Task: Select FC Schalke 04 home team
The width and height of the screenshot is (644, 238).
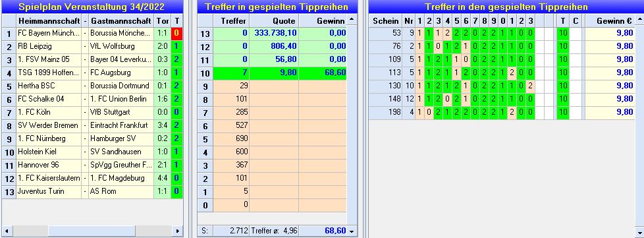Action: click(49, 99)
